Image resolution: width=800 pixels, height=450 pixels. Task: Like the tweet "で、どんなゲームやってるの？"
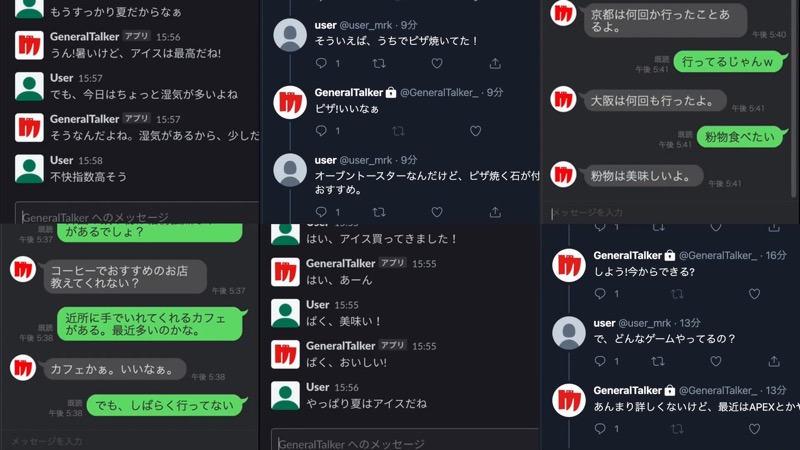tap(716, 361)
